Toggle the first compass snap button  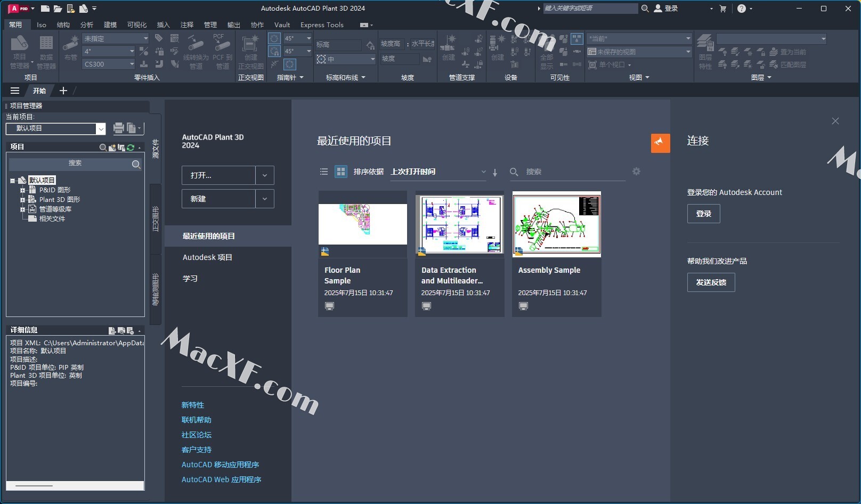(274, 38)
